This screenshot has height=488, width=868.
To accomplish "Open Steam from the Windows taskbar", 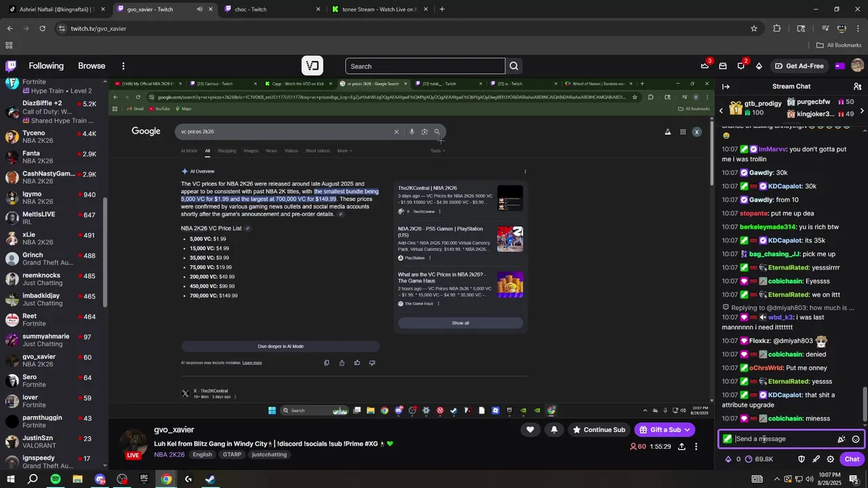I will (210, 479).
